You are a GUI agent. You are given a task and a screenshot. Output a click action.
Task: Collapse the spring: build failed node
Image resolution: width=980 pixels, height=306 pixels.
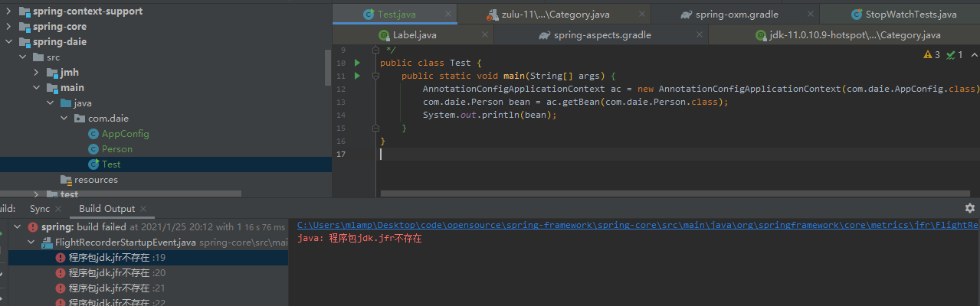tap(17, 227)
